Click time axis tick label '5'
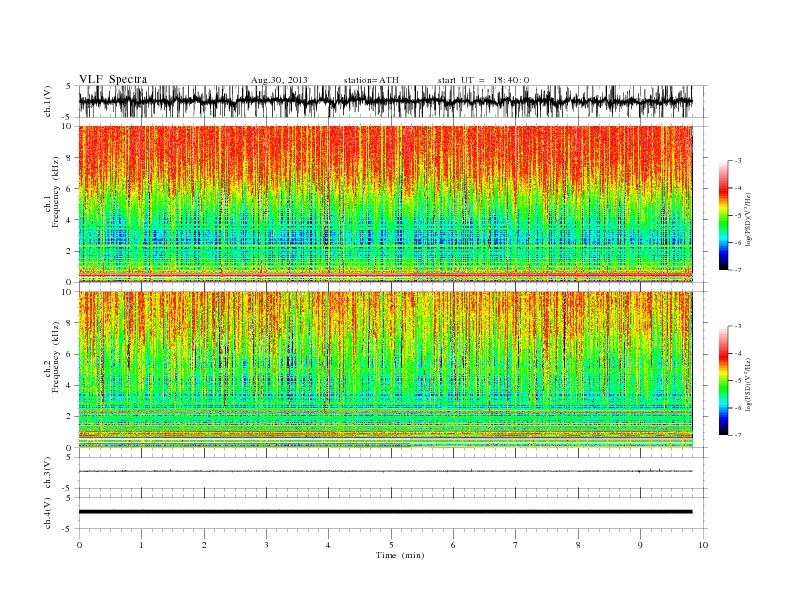The image size is (792, 612). [x=391, y=545]
